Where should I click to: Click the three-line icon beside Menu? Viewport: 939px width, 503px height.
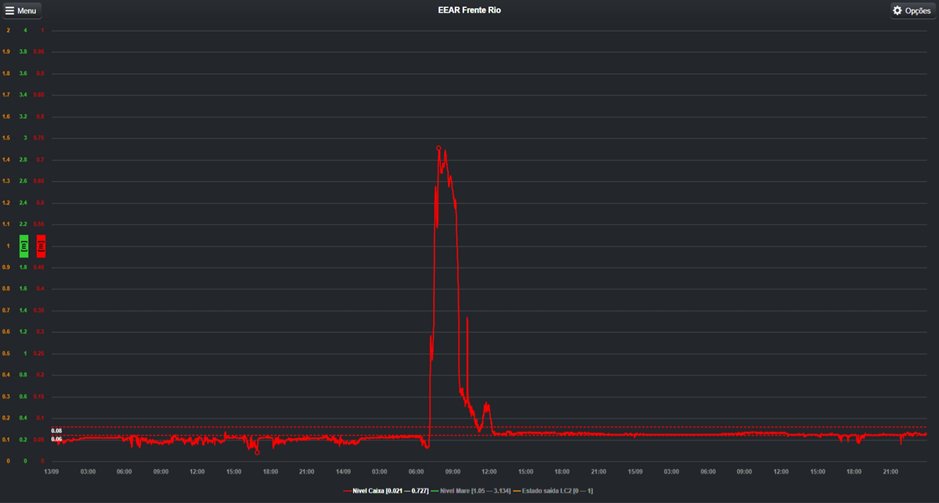(x=10, y=10)
